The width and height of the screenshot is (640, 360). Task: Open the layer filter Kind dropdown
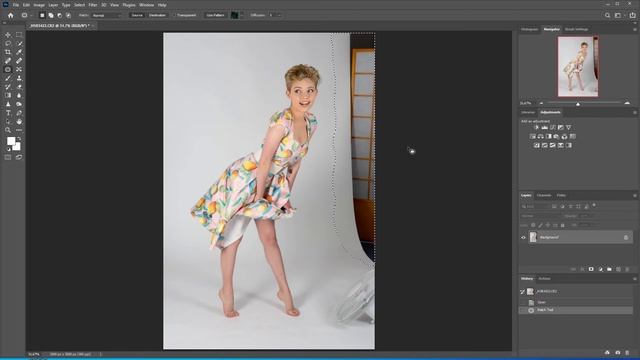[x=536, y=207]
